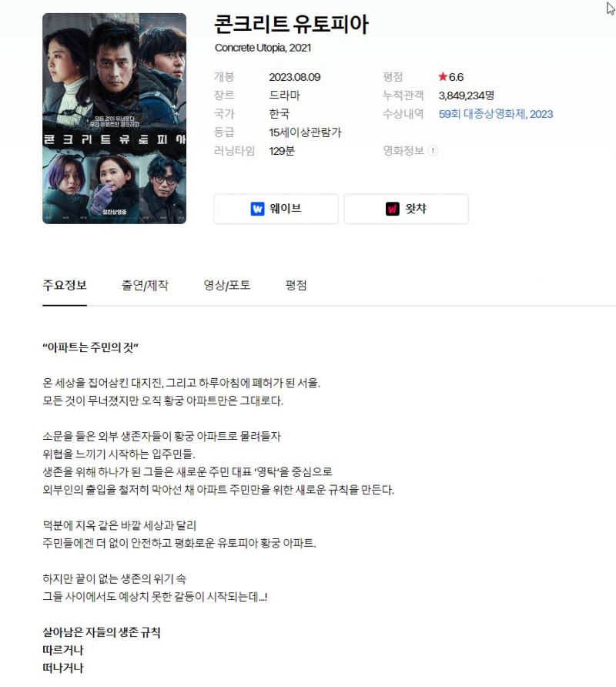Click the release date 2023.08.09
The width and height of the screenshot is (616, 687).
(x=294, y=77)
